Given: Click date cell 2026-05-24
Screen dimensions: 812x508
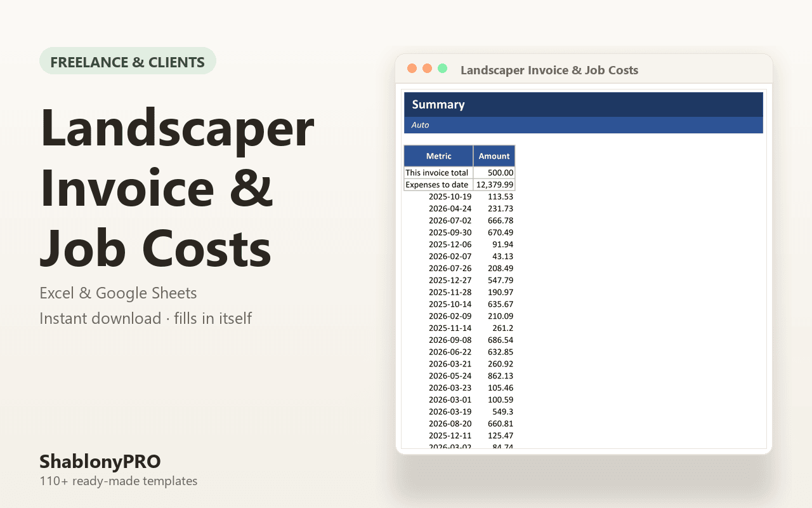Looking at the screenshot, I should pos(450,376).
